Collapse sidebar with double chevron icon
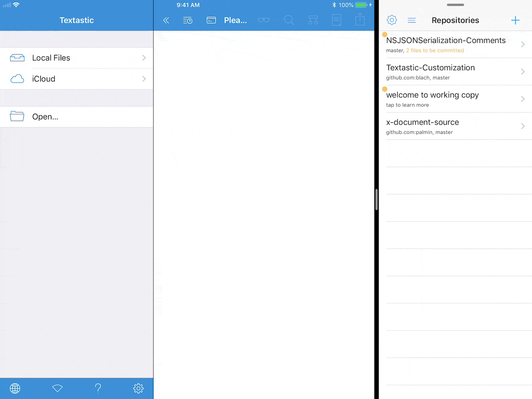 click(x=166, y=20)
